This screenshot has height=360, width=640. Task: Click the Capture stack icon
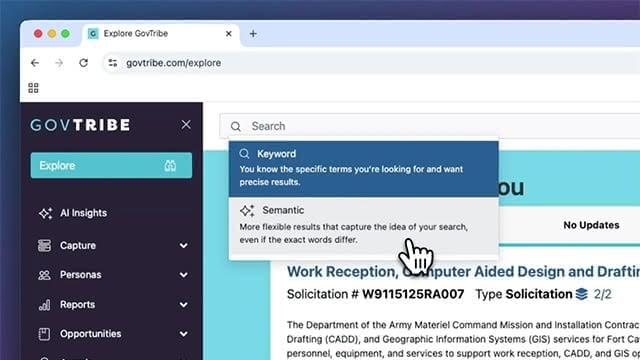click(44, 245)
